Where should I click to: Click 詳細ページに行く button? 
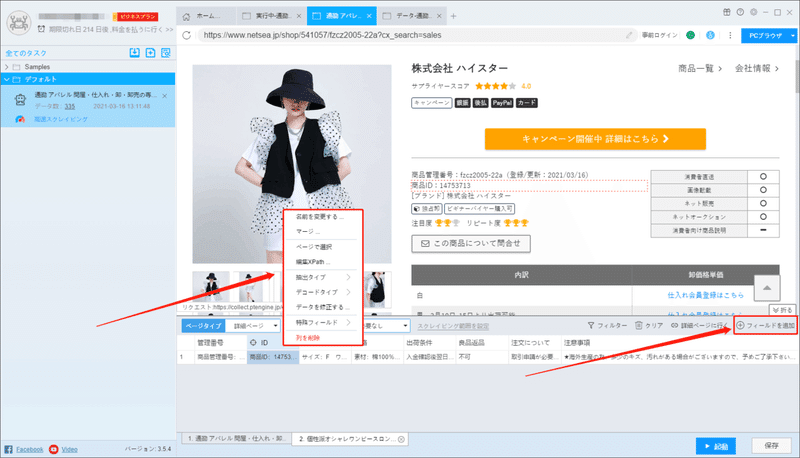699,325
